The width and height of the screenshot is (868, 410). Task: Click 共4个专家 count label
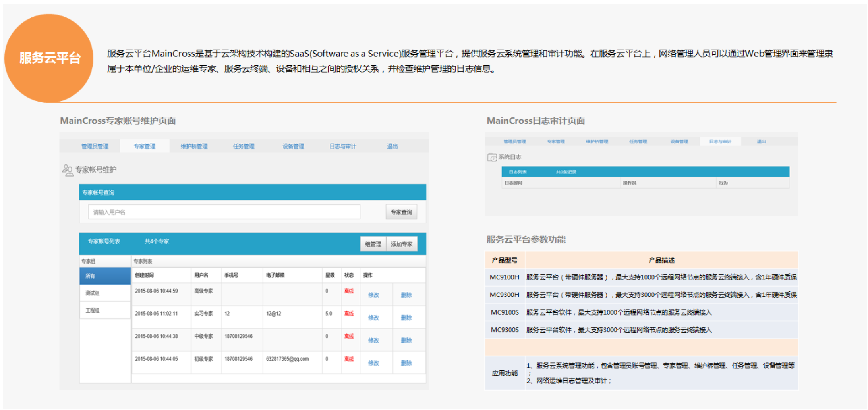coord(157,241)
